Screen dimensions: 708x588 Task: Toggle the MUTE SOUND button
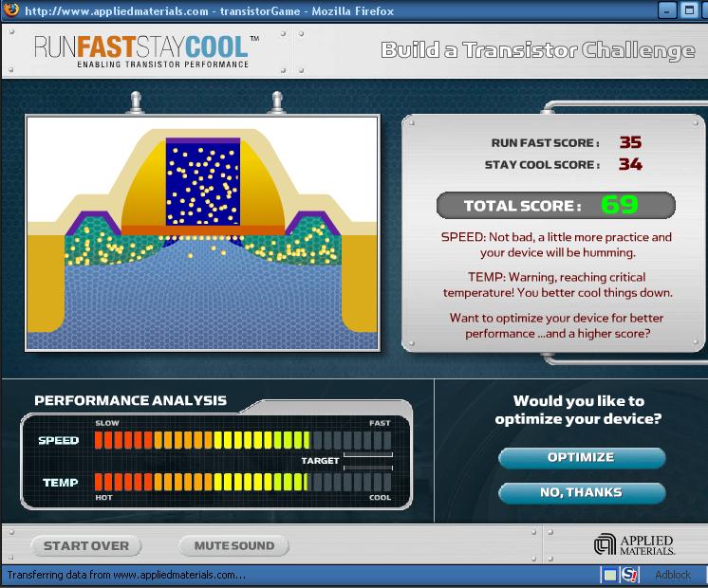233,546
